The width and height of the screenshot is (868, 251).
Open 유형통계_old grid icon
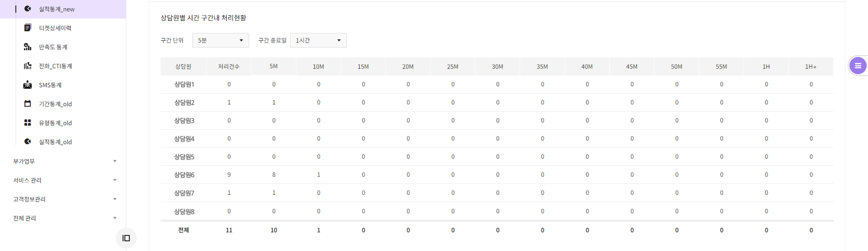28,123
